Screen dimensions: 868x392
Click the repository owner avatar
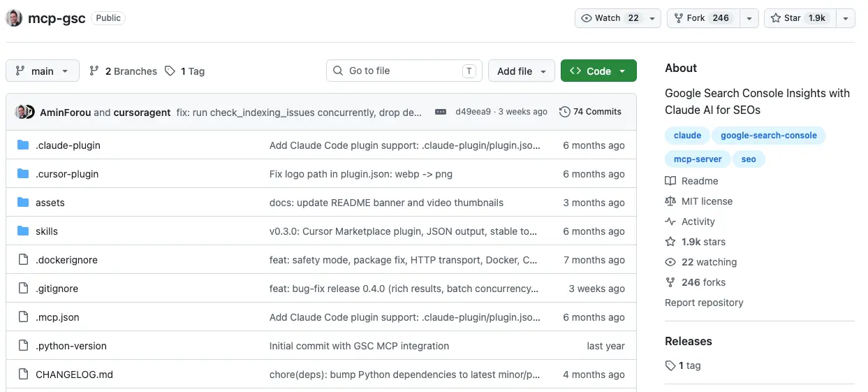(14, 18)
